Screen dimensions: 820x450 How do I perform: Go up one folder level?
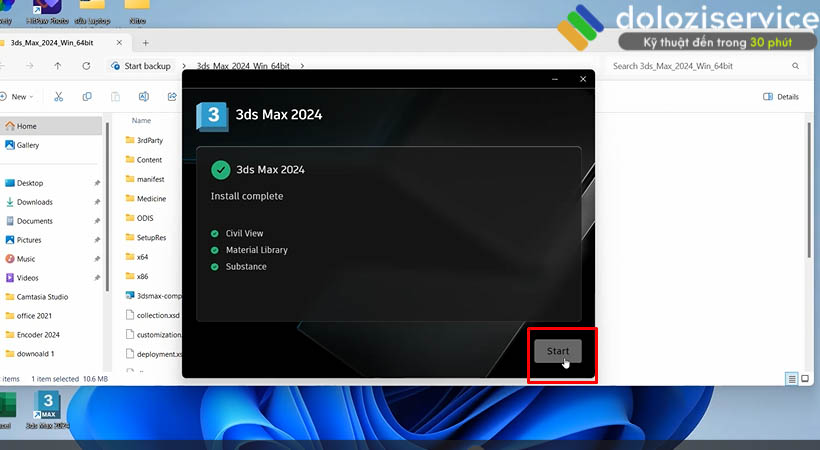58,66
